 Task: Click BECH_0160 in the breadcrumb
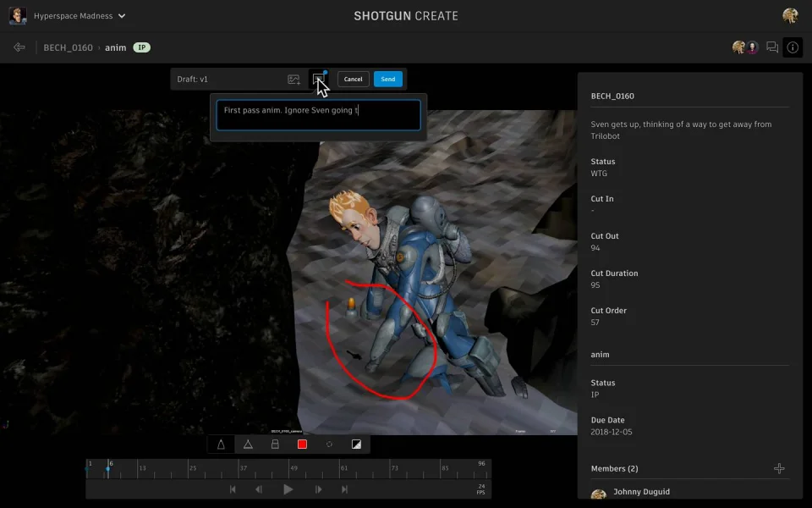69,47
